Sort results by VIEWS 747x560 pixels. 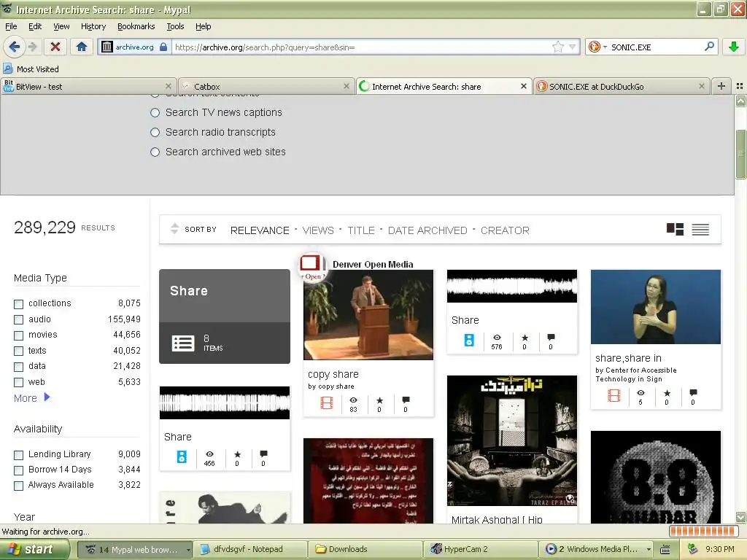pyautogui.click(x=318, y=230)
